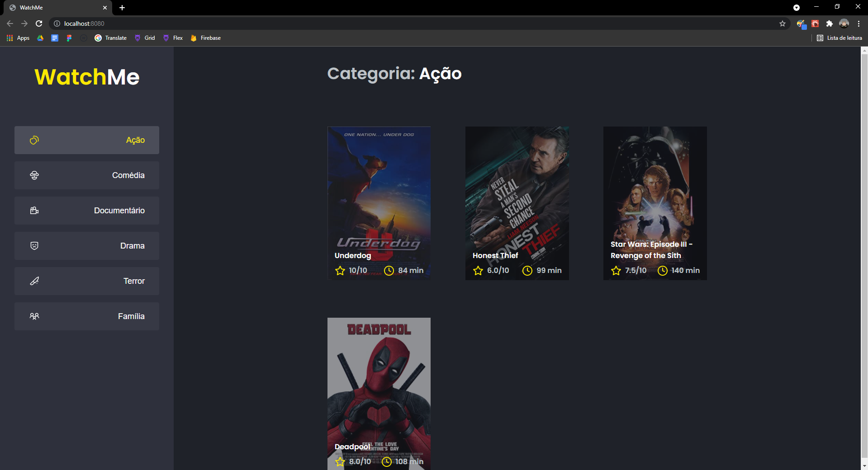Open the Firebase bookmark
The height and width of the screenshot is (470, 868).
tap(206, 38)
